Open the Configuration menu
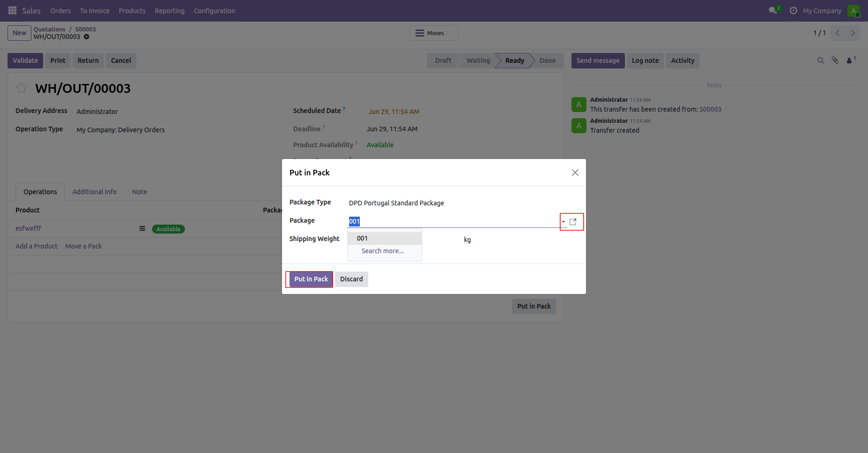868x453 pixels. 214,11
